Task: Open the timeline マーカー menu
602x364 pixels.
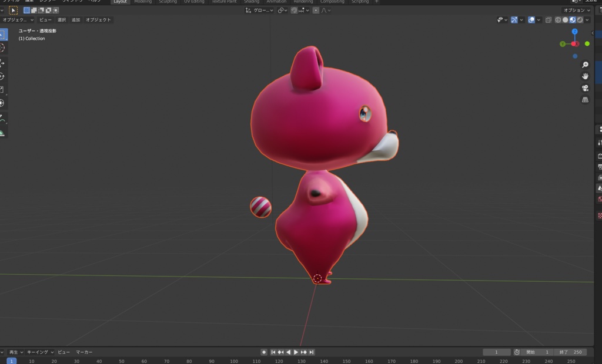Action: [x=84, y=352]
